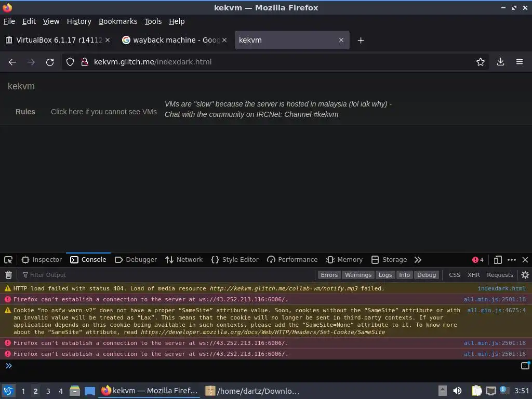
Task: Open /home/dartz/Downloads taskbar window
Action: pyautogui.click(x=253, y=391)
